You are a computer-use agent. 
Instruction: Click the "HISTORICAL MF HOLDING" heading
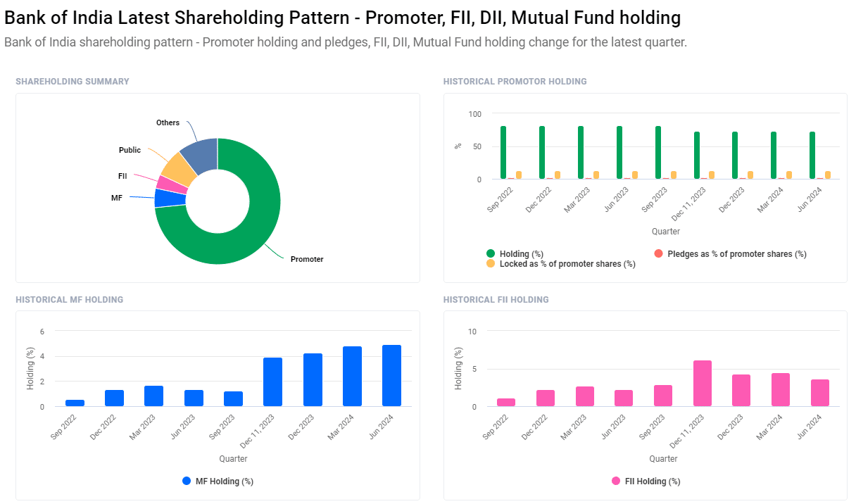[x=70, y=300]
